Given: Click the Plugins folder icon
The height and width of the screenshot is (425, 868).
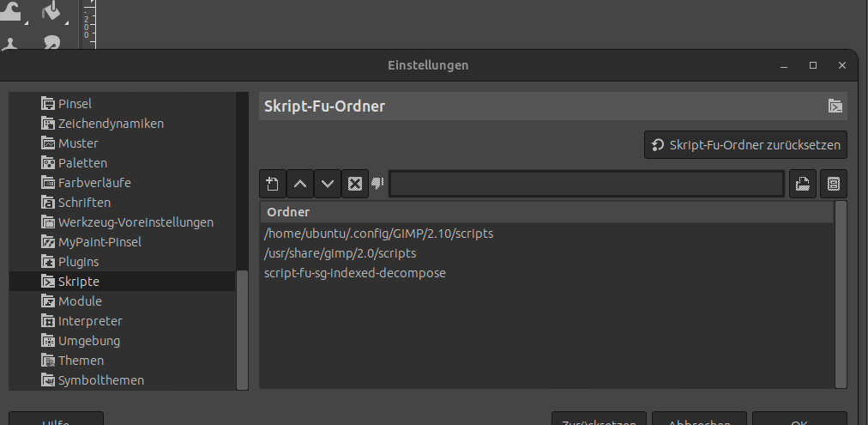Looking at the screenshot, I should click(48, 262).
